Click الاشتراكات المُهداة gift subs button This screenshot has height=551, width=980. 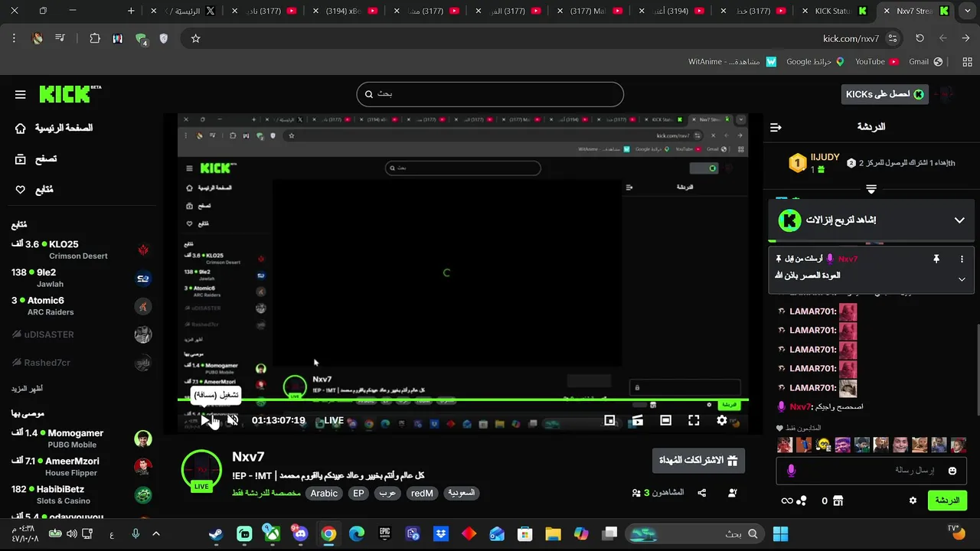698,461
